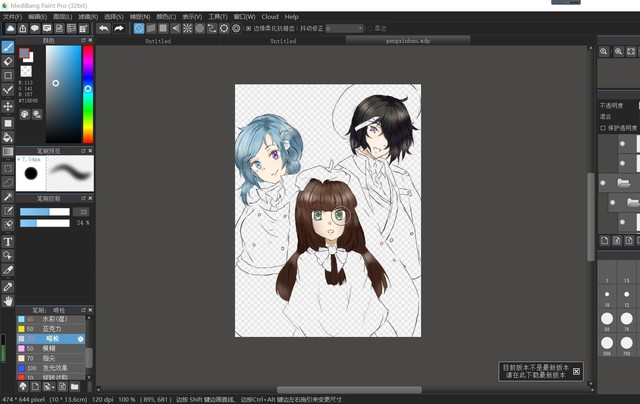The image size is (640, 404).
Task: Click the Undo arrow in toolbar
Action: (104, 28)
